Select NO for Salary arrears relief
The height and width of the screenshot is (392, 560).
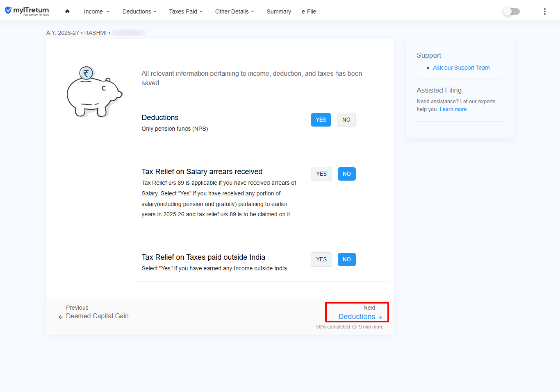(x=347, y=174)
